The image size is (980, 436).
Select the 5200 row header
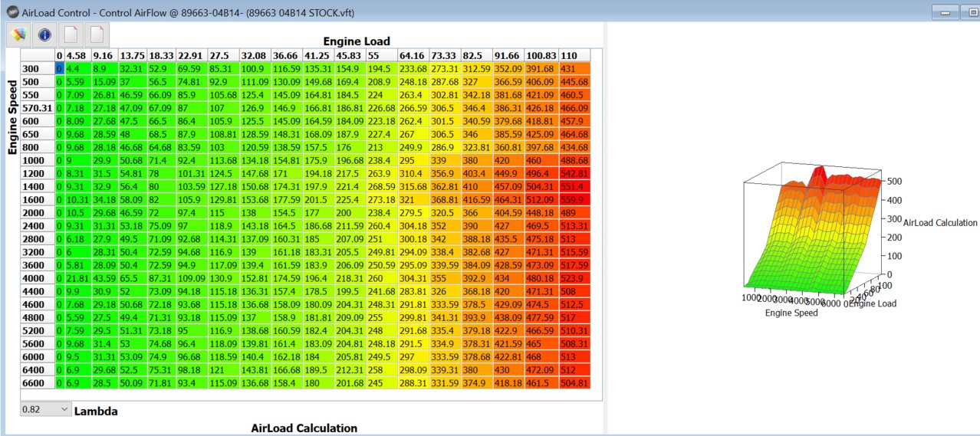click(x=38, y=330)
